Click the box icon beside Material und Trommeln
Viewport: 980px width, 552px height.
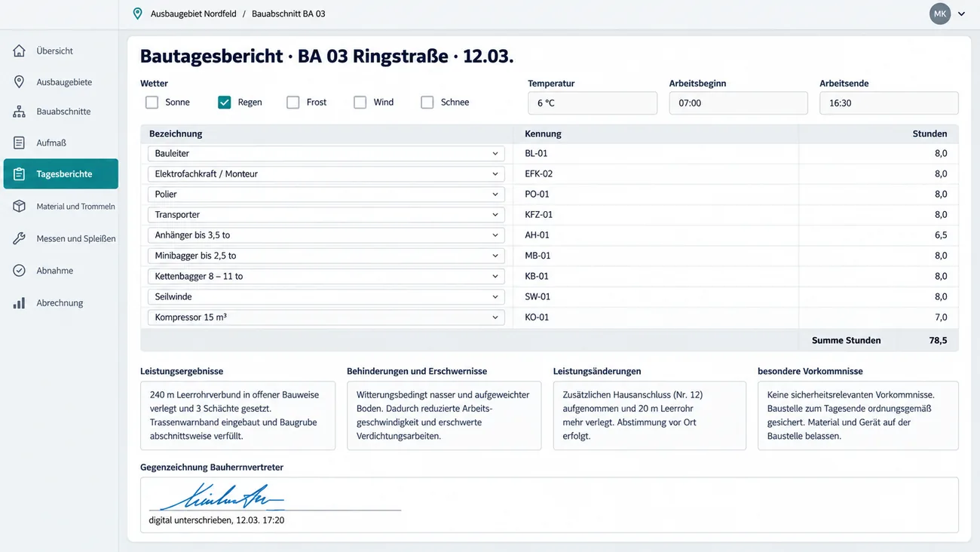tap(20, 206)
